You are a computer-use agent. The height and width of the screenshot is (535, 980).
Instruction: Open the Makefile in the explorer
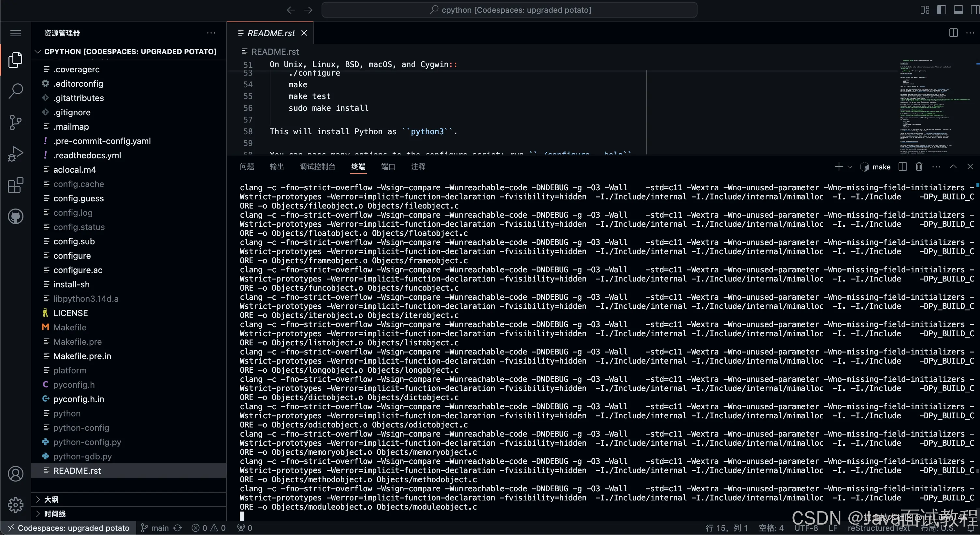[129, 328]
